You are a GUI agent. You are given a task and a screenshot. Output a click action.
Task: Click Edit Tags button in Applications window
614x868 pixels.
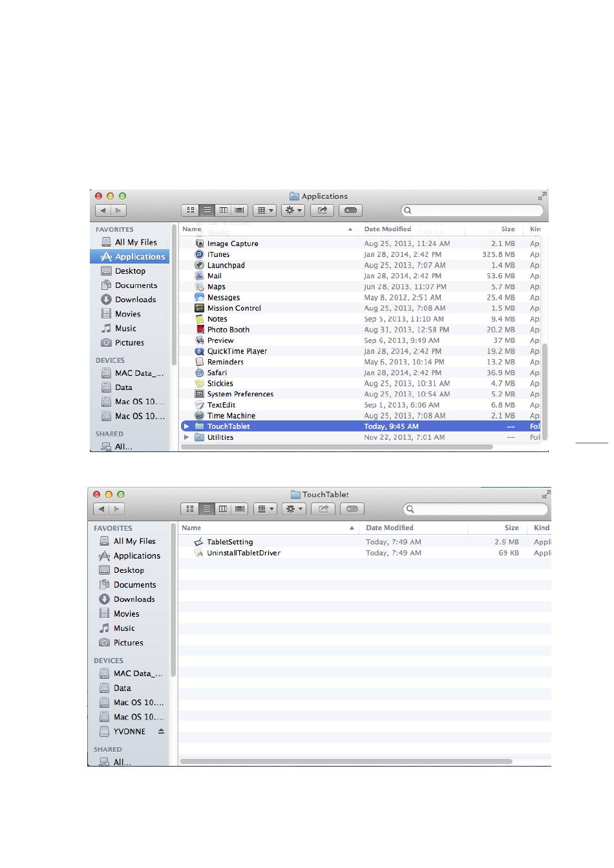pyautogui.click(x=350, y=211)
